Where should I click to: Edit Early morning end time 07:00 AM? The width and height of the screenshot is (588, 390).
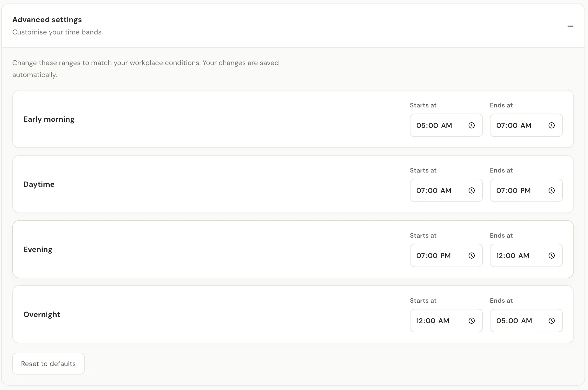click(526, 125)
